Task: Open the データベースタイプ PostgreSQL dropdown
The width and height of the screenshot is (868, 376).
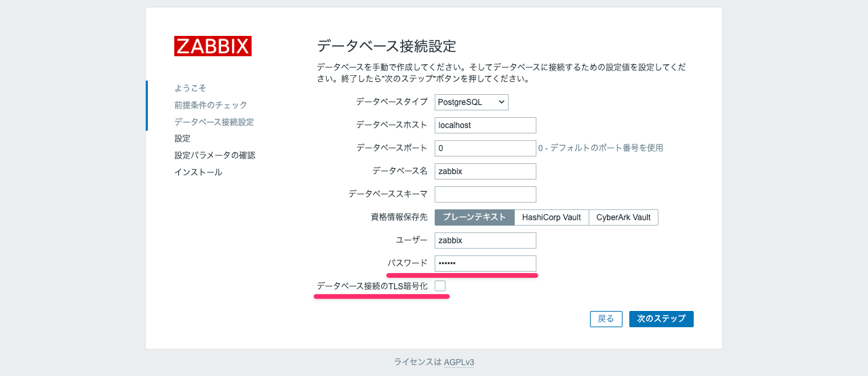Action: coord(471,102)
